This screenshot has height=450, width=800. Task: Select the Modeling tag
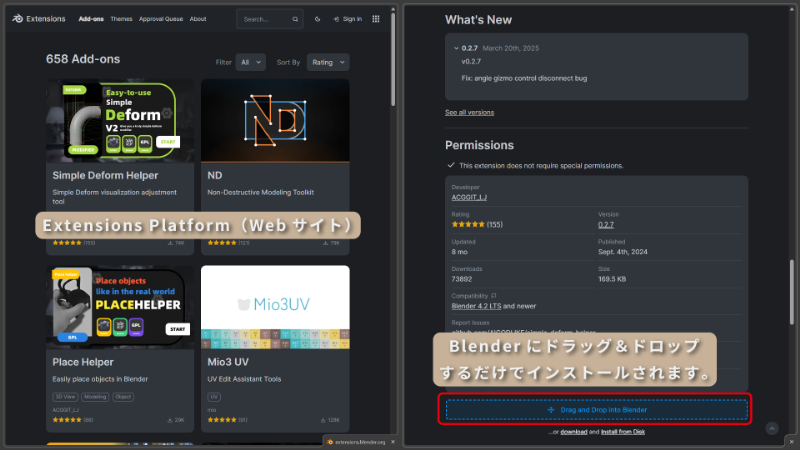point(95,396)
